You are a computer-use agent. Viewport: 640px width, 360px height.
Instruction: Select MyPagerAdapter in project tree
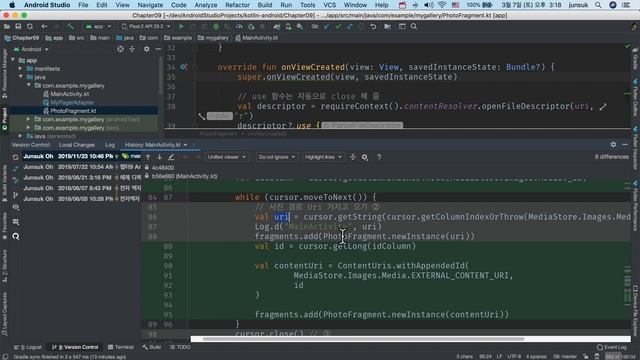tap(72, 102)
